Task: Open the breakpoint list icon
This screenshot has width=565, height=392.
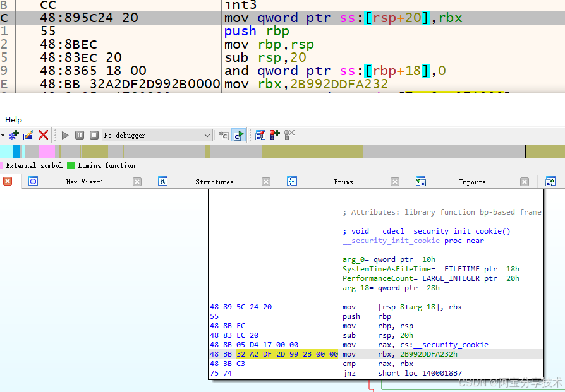Action: click(x=260, y=135)
